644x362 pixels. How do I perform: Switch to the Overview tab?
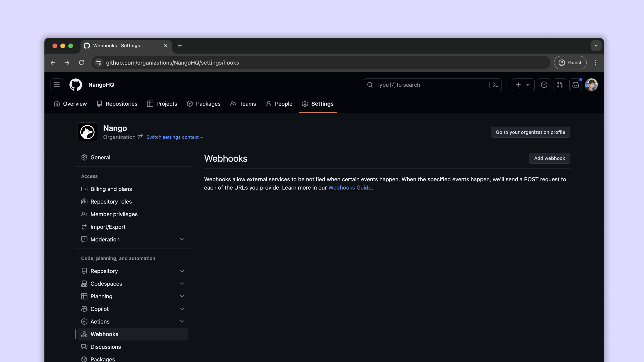[x=70, y=104]
